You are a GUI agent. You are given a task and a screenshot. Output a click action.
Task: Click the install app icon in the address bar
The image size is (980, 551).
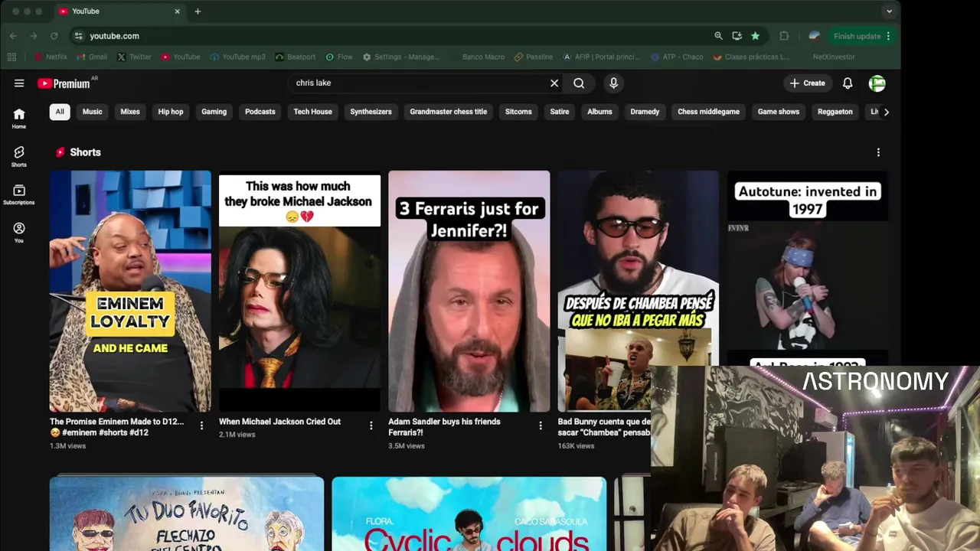(x=737, y=36)
